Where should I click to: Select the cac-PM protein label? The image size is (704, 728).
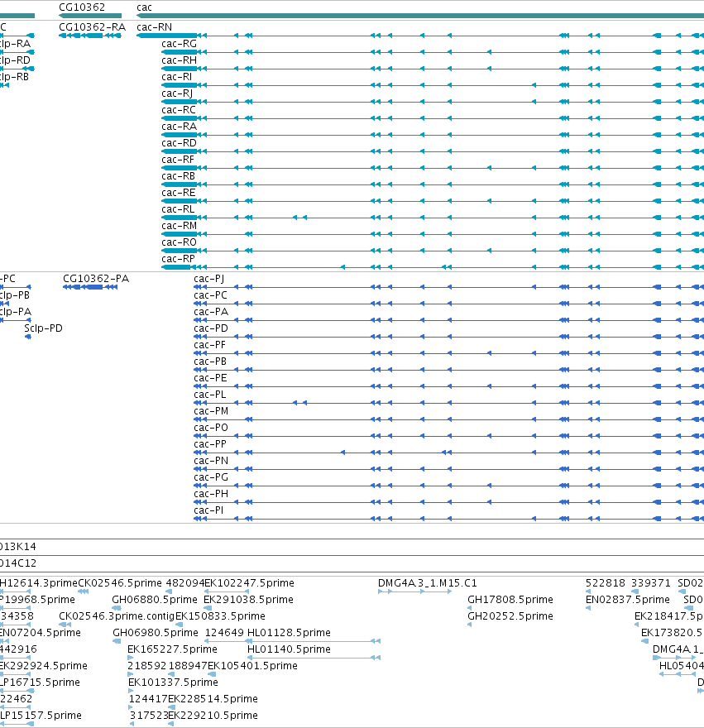tap(211, 411)
